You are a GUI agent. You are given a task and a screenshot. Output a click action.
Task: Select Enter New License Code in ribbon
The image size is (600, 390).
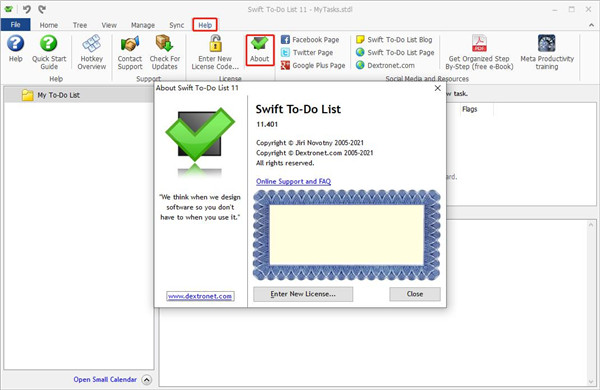pos(215,52)
